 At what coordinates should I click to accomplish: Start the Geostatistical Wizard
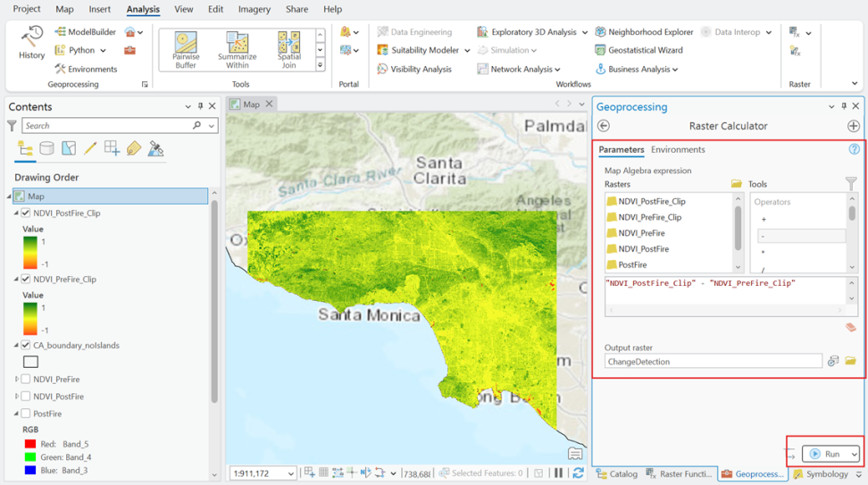638,50
